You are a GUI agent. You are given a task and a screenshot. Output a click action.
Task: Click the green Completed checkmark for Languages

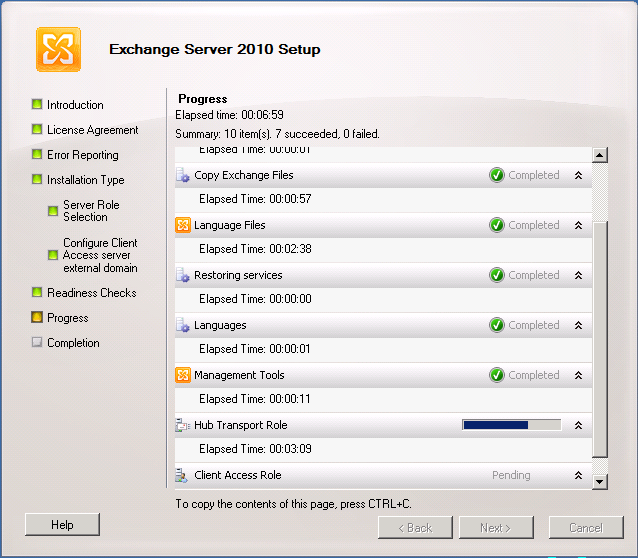click(497, 325)
